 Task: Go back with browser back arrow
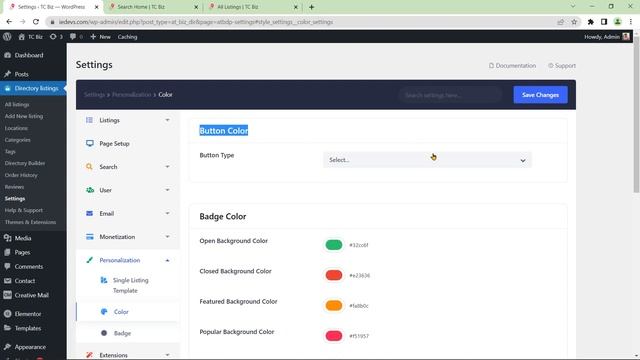click(9, 22)
